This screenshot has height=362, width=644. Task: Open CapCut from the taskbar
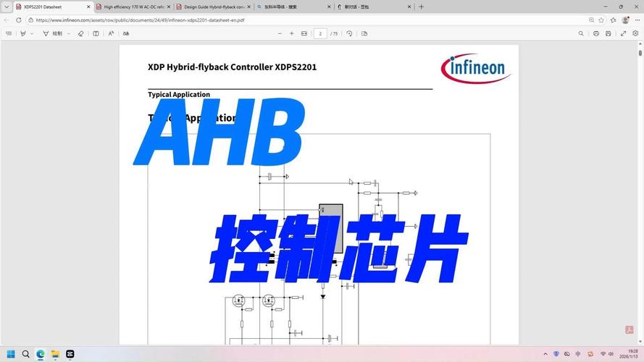(70, 354)
